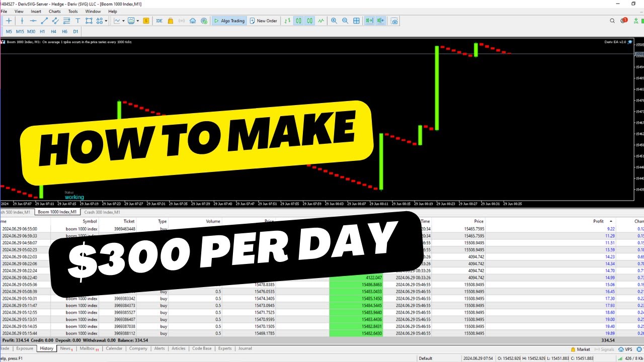Click Market link in toolbox bottom bar

(580, 349)
